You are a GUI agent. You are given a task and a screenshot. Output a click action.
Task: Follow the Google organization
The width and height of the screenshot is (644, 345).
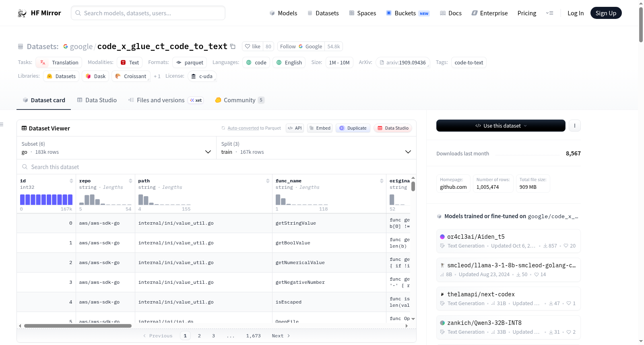(301, 46)
